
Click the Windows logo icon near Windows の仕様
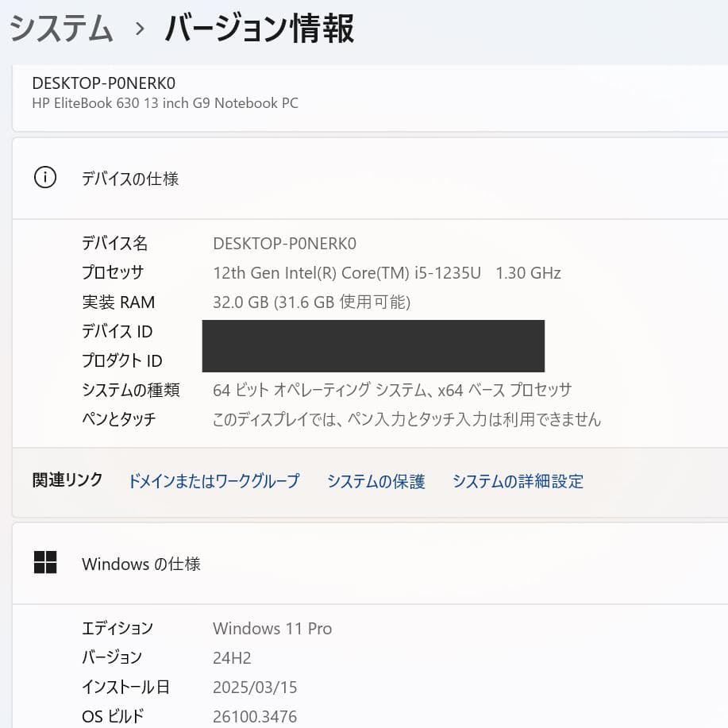tap(45, 562)
